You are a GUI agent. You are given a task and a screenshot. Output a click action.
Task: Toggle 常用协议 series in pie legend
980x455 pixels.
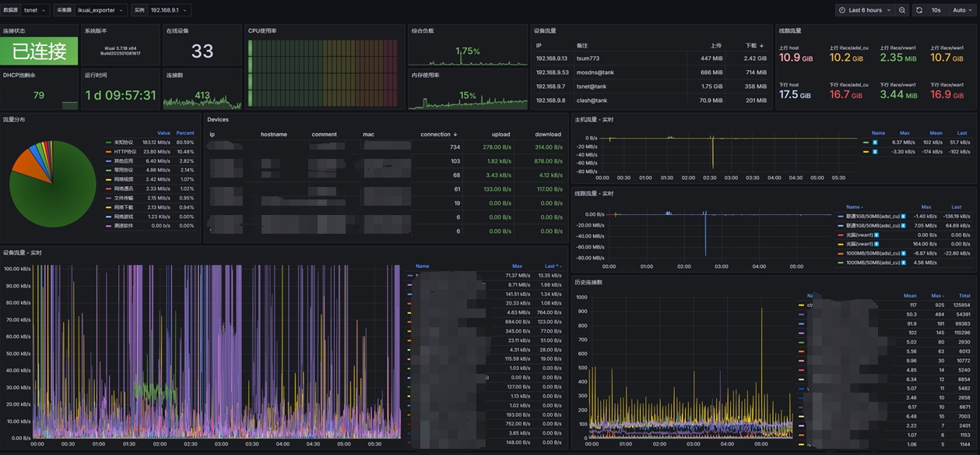tap(124, 170)
